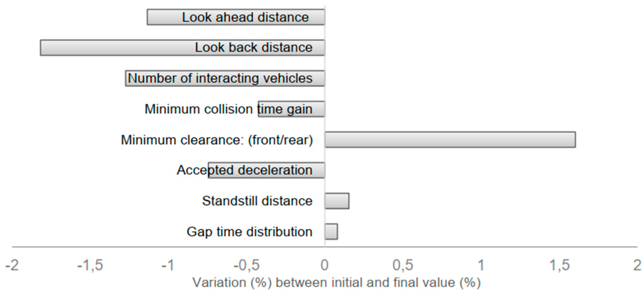The height and width of the screenshot is (294, 644).
Task: Click the -1,5 axis tick label
Action: 90,265
